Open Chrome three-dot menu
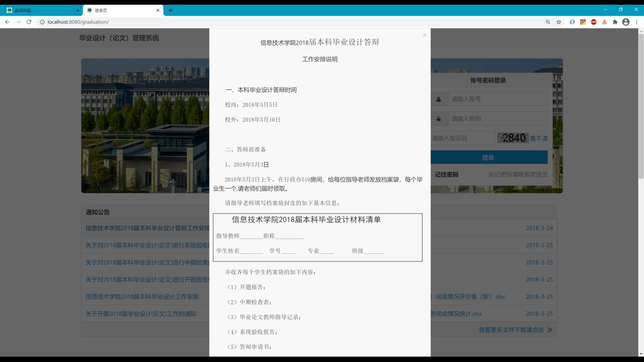644x362 pixels. tap(637, 22)
